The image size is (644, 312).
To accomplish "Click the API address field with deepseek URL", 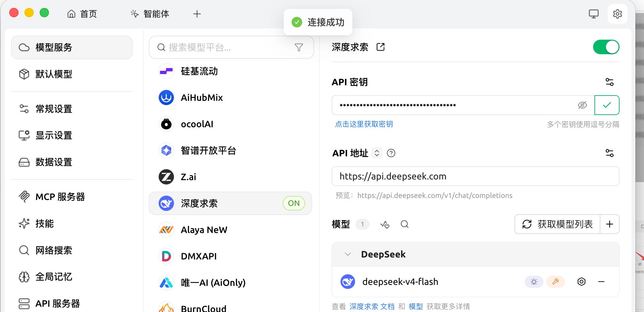I will coord(475,176).
